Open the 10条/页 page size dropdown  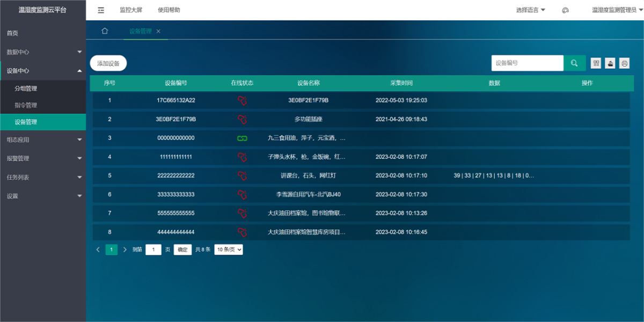point(228,249)
